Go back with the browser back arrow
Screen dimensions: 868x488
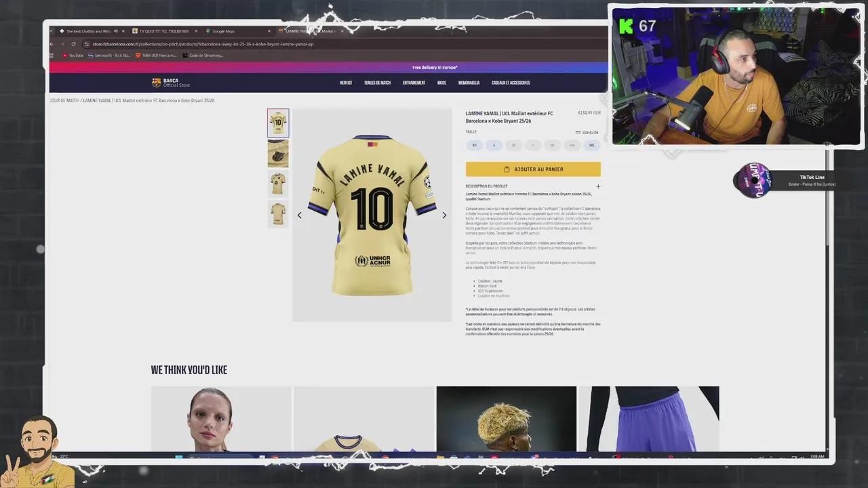[x=52, y=44]
